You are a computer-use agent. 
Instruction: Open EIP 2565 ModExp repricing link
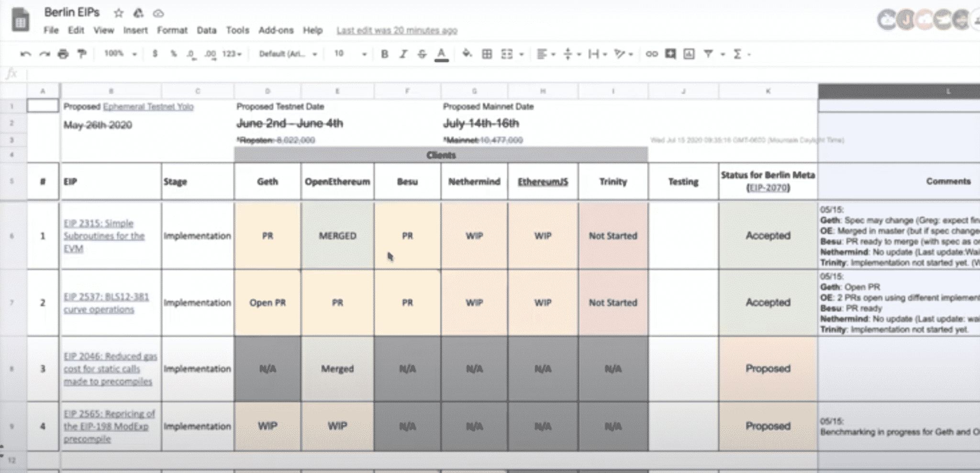[109, 426]
